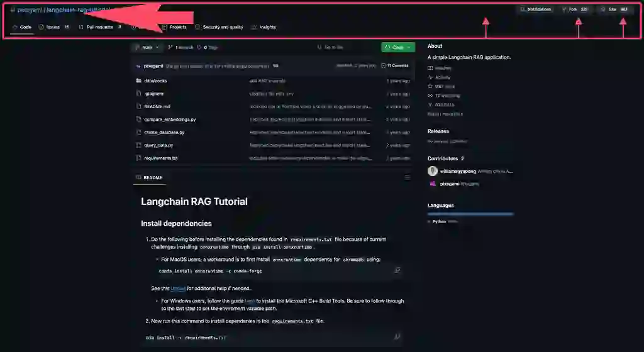Click the query_data.py file icon

138,145
